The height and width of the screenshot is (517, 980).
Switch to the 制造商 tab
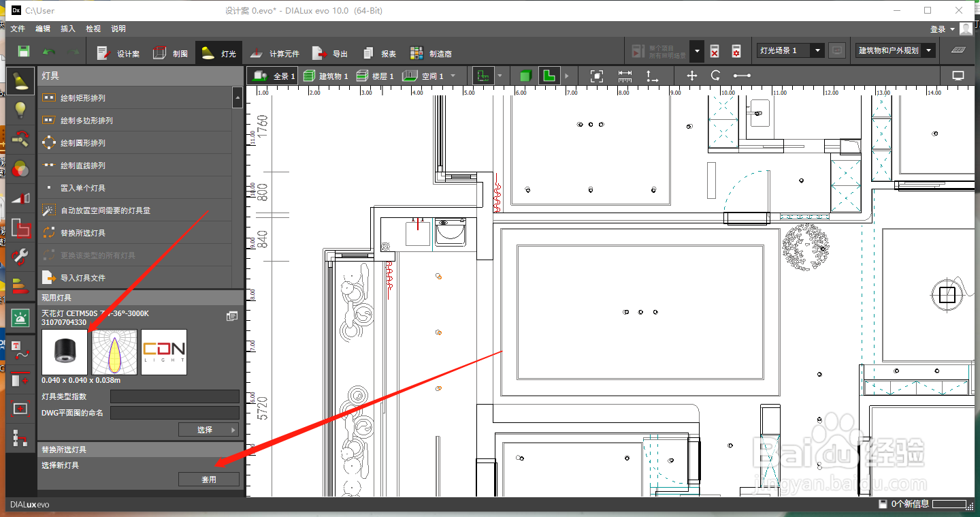pyautogui.click(x=431, y=53)
